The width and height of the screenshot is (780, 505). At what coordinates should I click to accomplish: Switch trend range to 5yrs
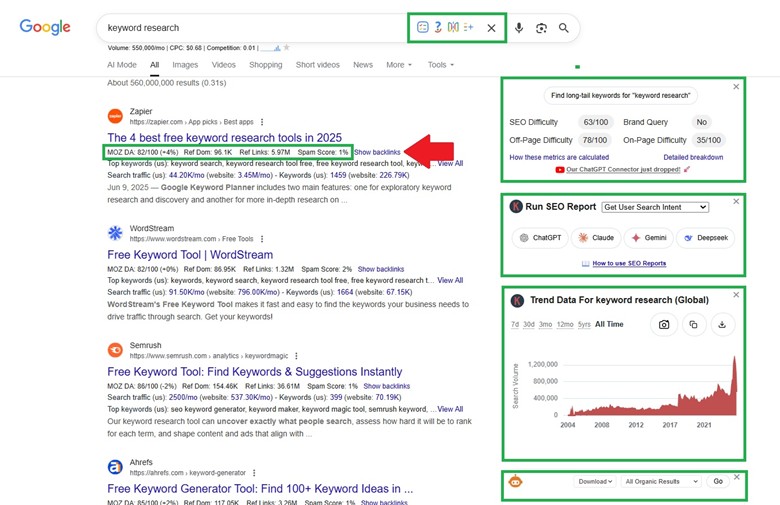[x=583, y=325]
